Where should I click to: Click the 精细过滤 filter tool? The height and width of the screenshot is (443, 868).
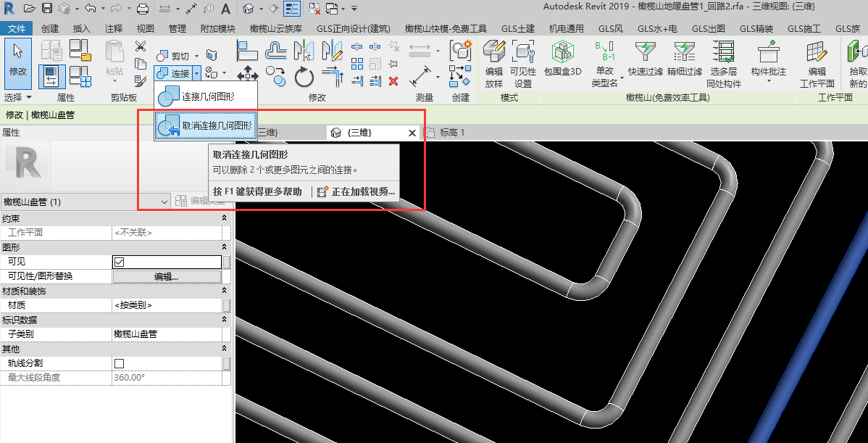tap(684, 57)
